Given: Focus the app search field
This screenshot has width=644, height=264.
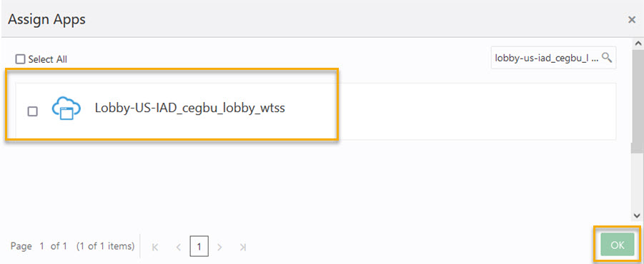Looking at the screenshot, I should point(548,58).
